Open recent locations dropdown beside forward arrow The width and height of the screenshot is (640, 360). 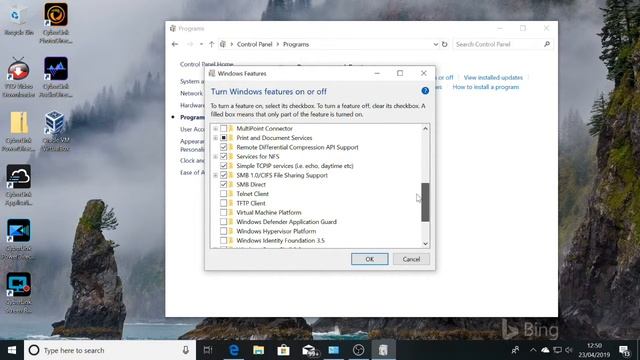pos(201,44)
